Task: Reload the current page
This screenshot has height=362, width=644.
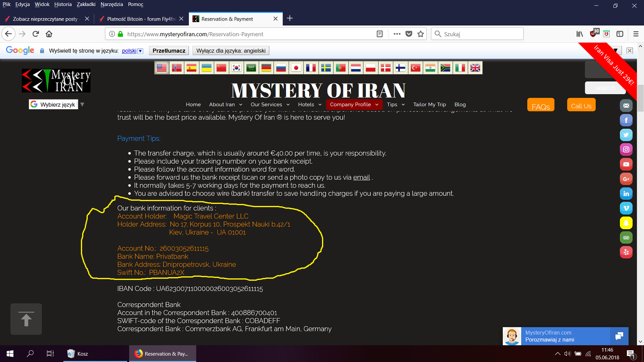Action: [36, 34]
